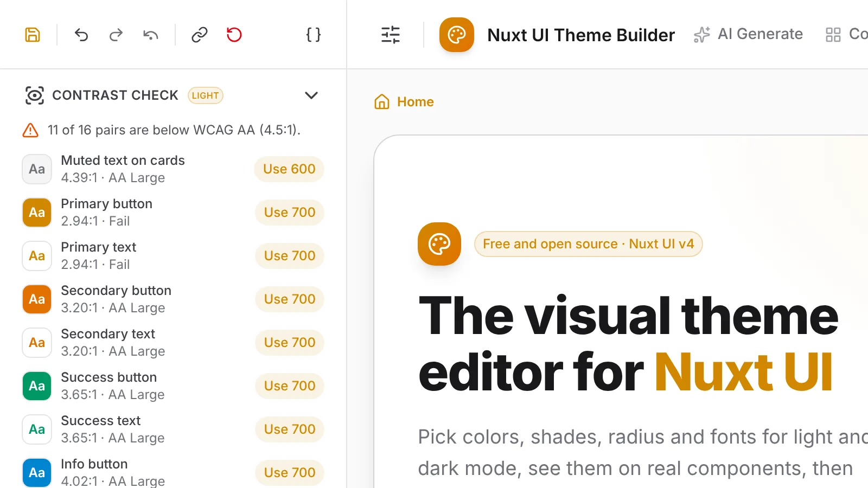
Task: Open the curly braces code view
Action: pos(314,35)
